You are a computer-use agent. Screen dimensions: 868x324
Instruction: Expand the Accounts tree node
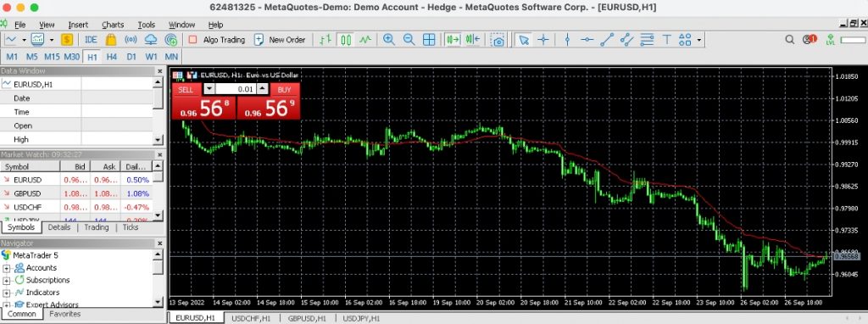tap(7, 268)
